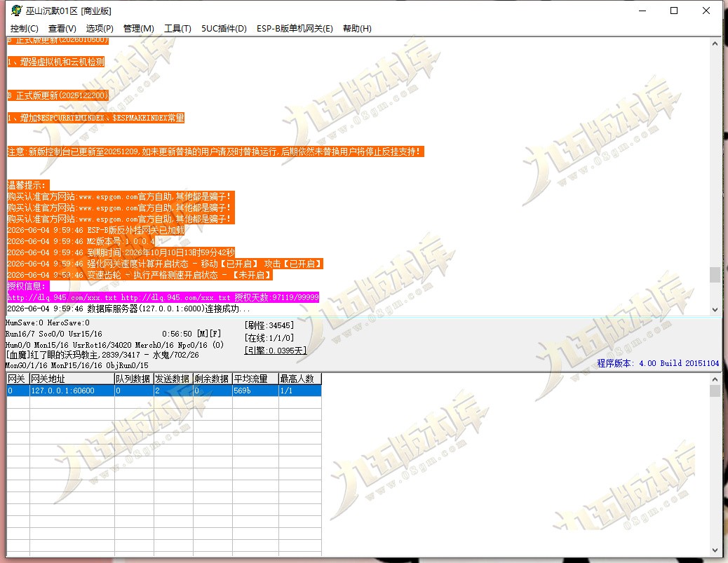Click the 平均流量 column header

tap(255, 379)
